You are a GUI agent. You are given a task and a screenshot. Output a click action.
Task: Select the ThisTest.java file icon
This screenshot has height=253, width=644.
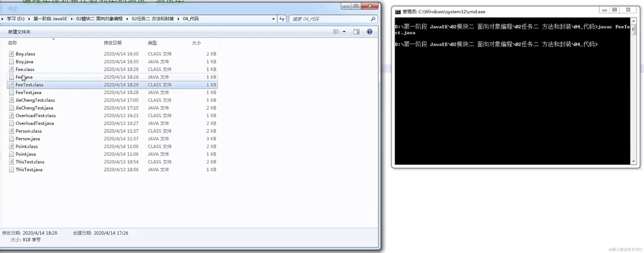tap(11, 170)
